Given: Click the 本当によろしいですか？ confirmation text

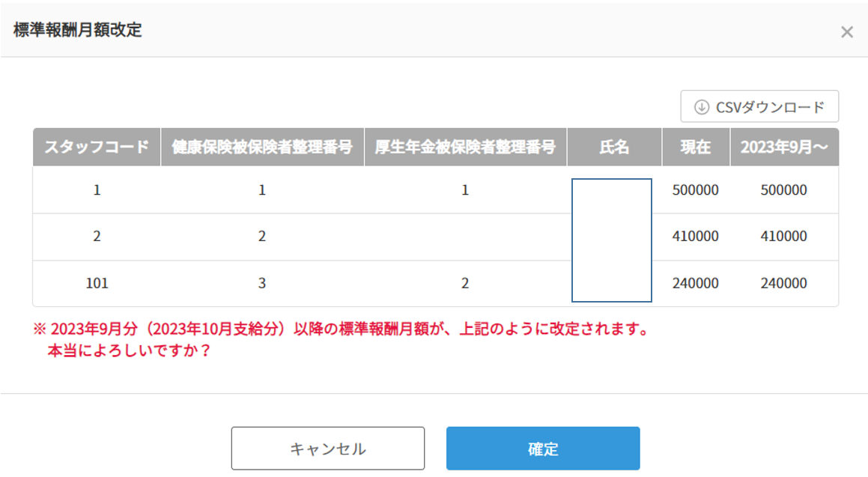Looking at the screenshot, I should [128, 350].
